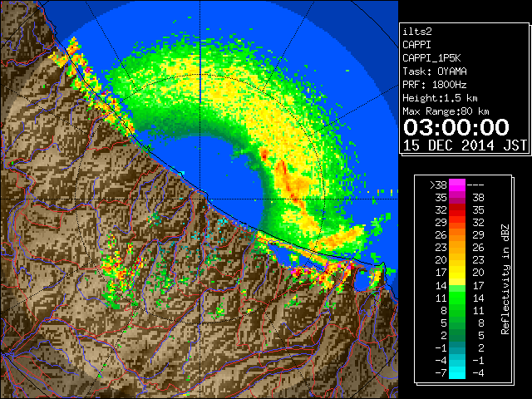532x399 pixels.
Task: Pick the red 32–35 dBZ legend band
Action: pyautogui.click(x=457, y=210)
